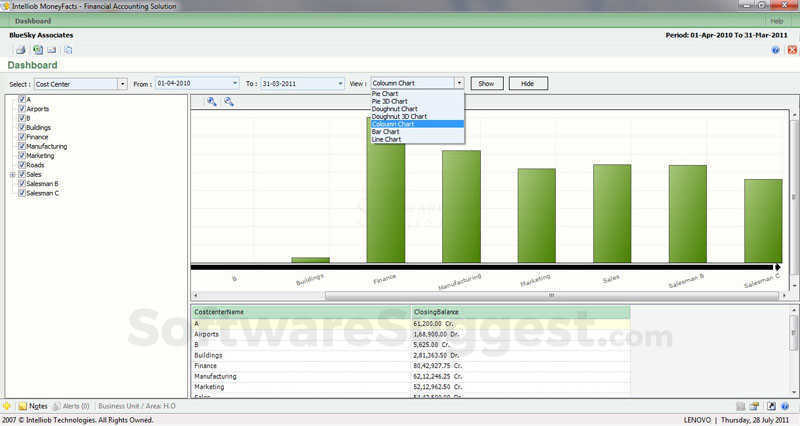Click the chart scrollbar left arrow
Viewport: 800px width, 426px height.
(195, 295)
